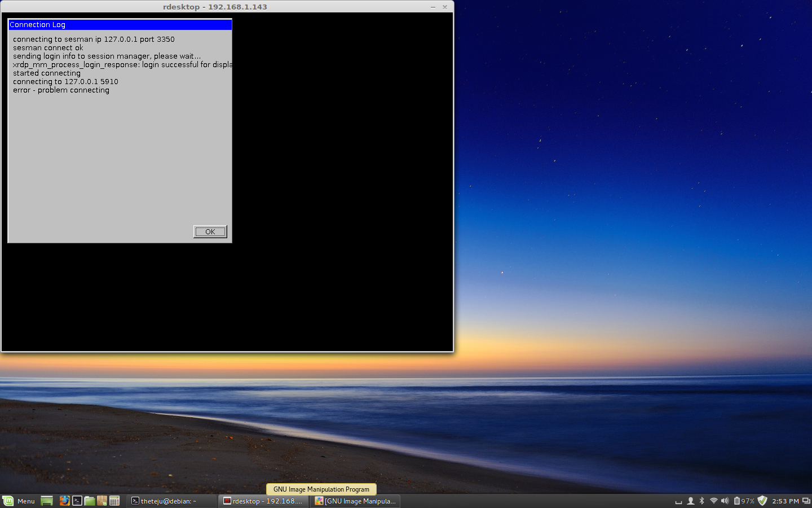Switch to theteju@debian terminal window
The width and height of the screenshot is (812, 508).
pyautogui.click(x=172, y=501)
